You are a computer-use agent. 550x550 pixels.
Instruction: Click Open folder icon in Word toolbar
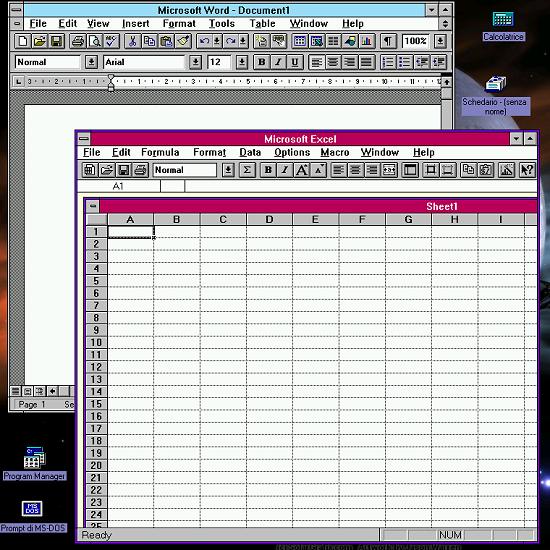(40, 41)
